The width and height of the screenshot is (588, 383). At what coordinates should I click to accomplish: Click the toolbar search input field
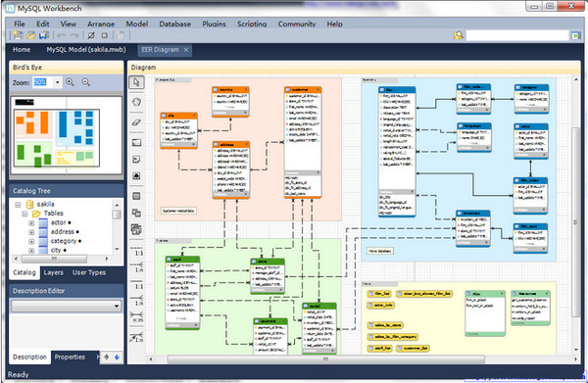pyautogui.click(x=517, y=35)
